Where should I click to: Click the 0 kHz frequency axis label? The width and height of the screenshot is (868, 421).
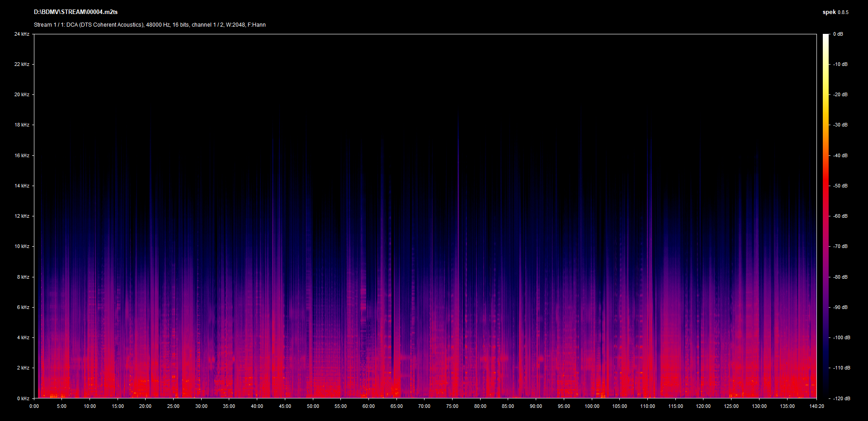23,398
